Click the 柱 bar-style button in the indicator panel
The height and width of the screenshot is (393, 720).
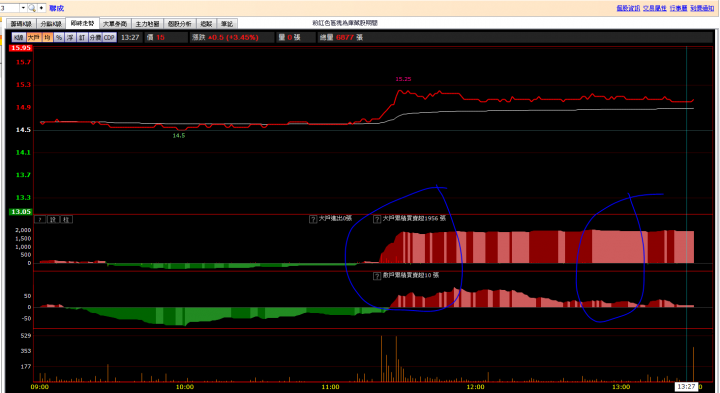click(66, 219)
